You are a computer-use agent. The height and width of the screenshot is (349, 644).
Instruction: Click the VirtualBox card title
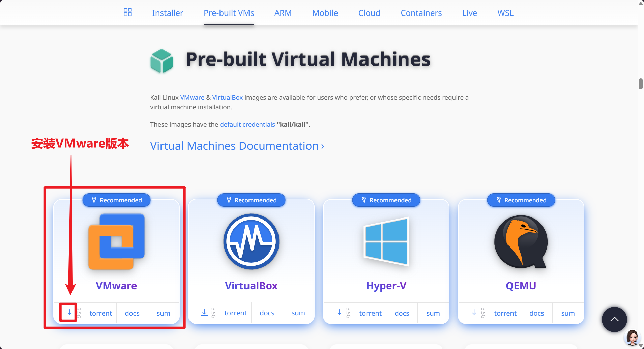click(x=251, y=286)
